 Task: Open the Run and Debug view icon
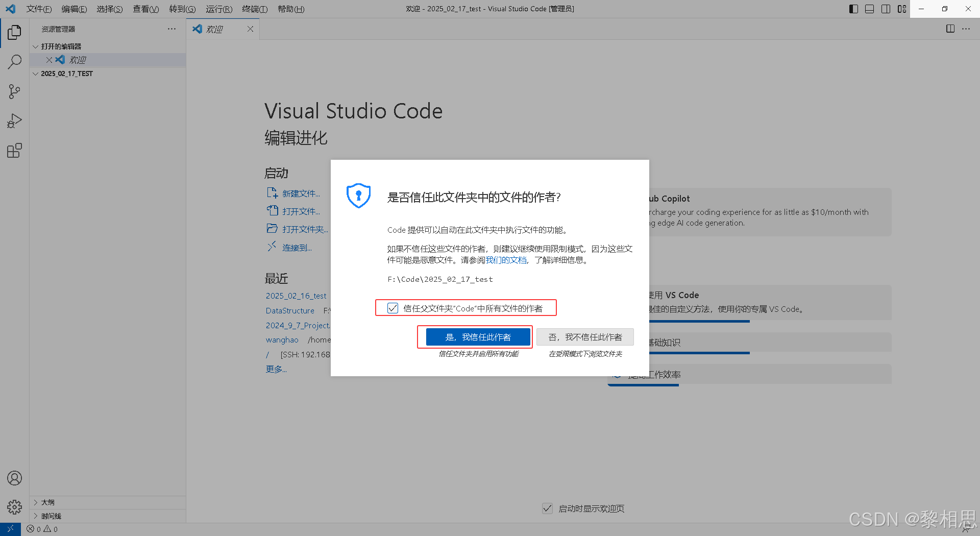click(14, 121)
